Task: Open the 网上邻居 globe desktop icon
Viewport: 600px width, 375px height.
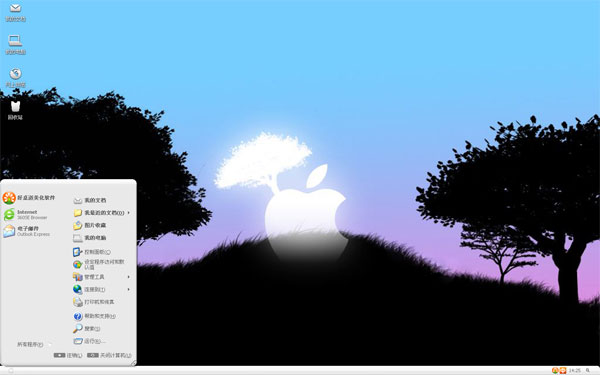Action: [15, 78]
